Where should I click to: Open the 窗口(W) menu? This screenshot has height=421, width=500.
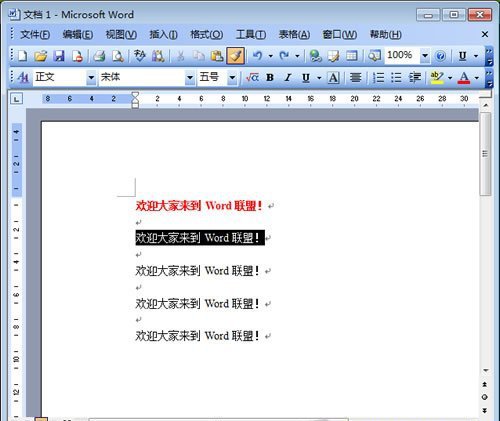point(339,34)
